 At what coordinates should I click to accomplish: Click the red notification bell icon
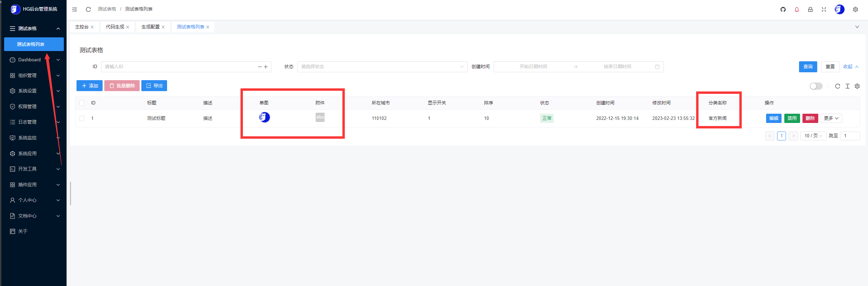tap(797, 10)
